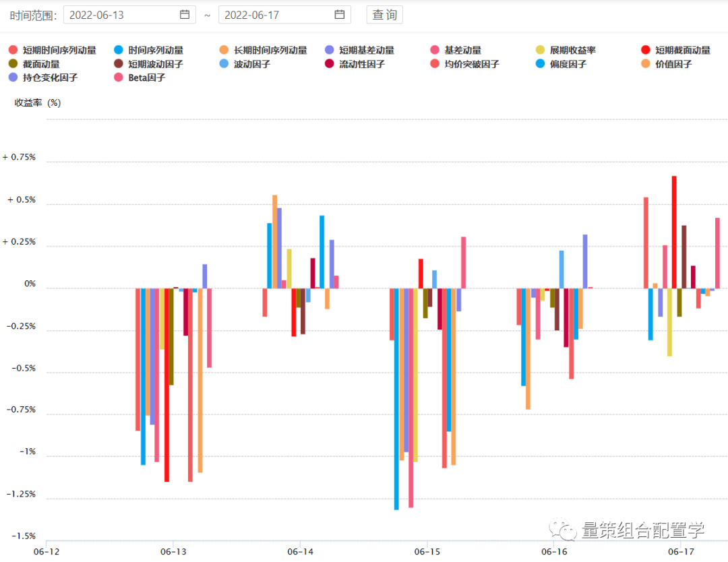Toggle 短期波动因子 legend series
Image resolution: width=728 pixels, height=562 pixels.
pos(148,64)
